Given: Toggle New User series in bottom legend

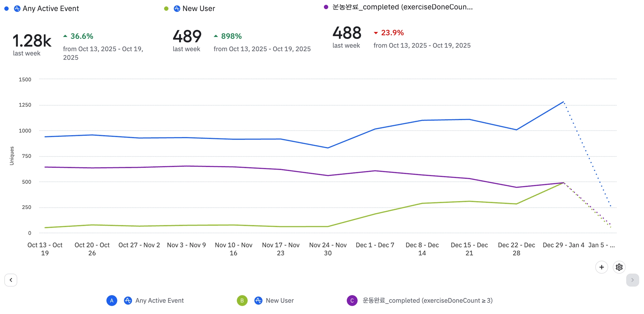Looking at the screenshot, I should click(x=280, y=300).
